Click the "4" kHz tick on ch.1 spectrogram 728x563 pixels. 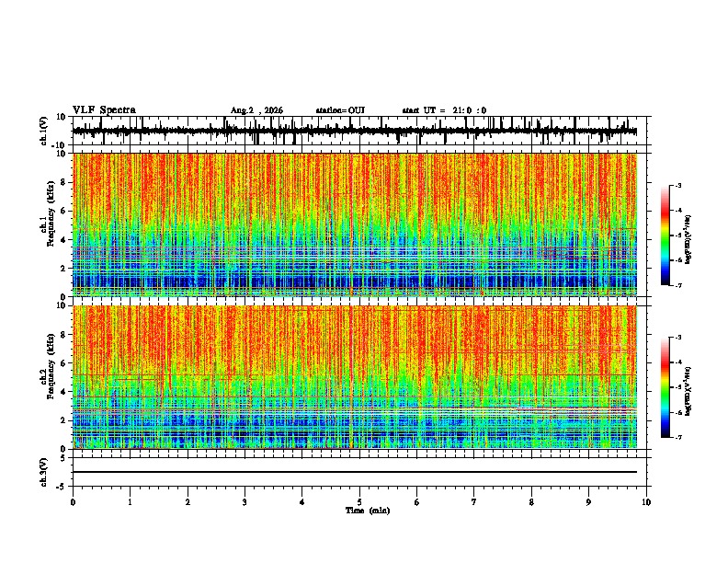[x=63, y=240]
